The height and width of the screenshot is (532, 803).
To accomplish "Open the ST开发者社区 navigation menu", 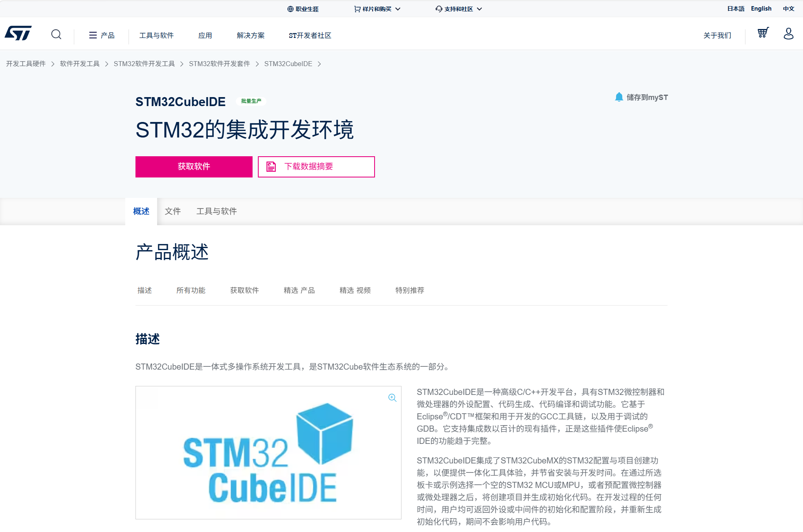I will [310, 35].
